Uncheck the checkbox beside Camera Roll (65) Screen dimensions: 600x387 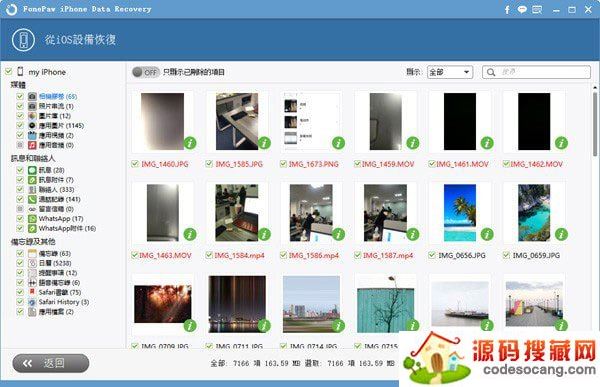[20, 96]
